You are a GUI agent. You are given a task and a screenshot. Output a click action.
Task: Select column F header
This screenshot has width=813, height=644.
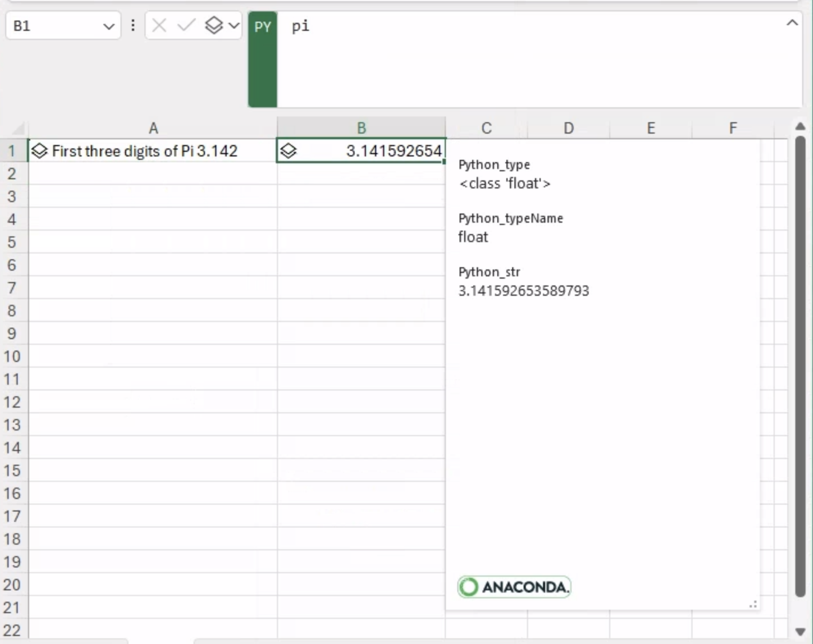[732, 128]
